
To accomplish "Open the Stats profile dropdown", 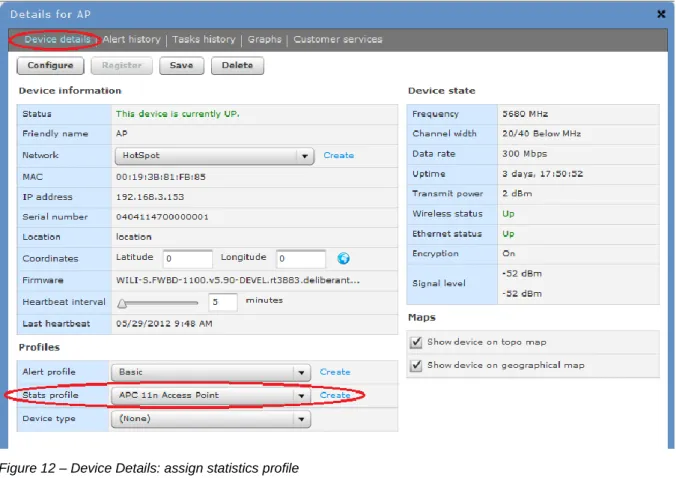I will pyautogui.click(x=211, y=396).
